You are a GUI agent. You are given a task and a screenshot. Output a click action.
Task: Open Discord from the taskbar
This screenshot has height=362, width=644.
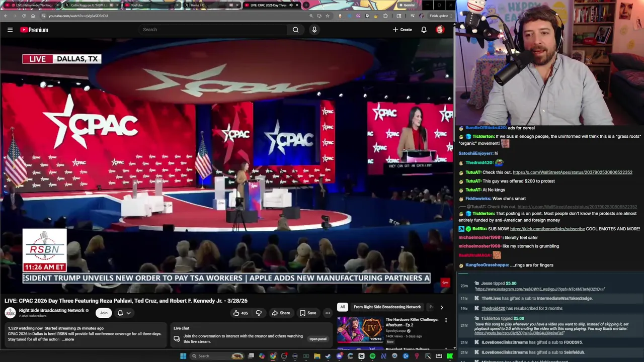[339, 356]
